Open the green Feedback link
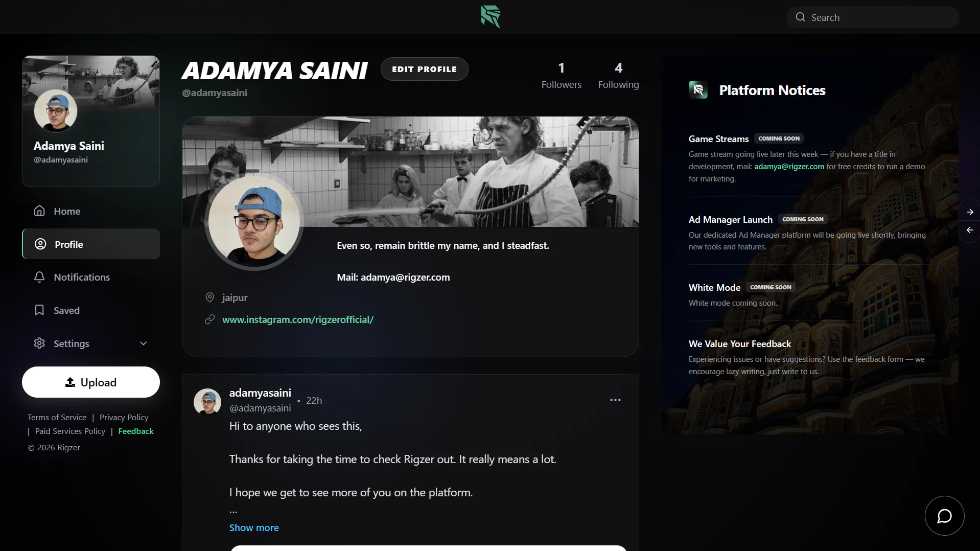Image resolution: width=980 pixels, height=551 pixels. coord(135,431)
